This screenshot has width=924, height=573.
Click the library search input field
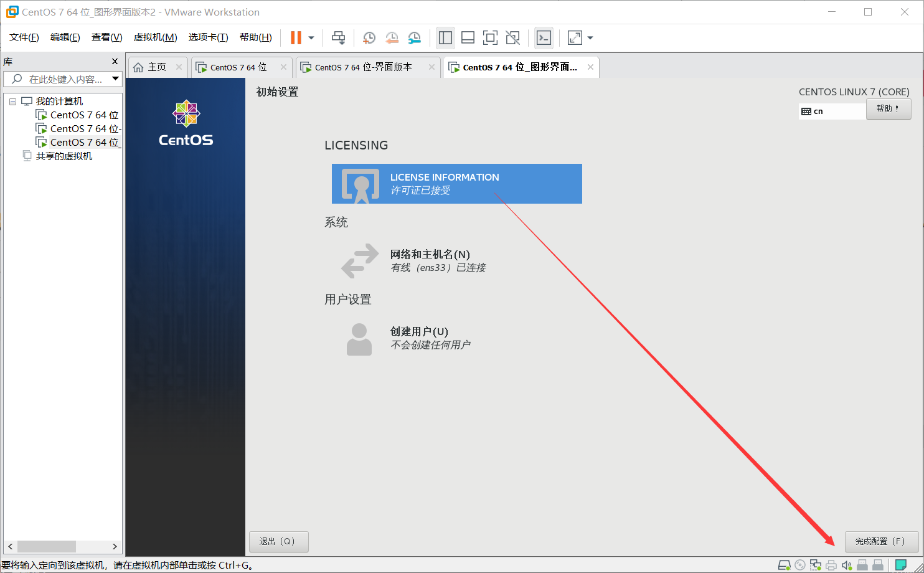(x=62, y=78)
